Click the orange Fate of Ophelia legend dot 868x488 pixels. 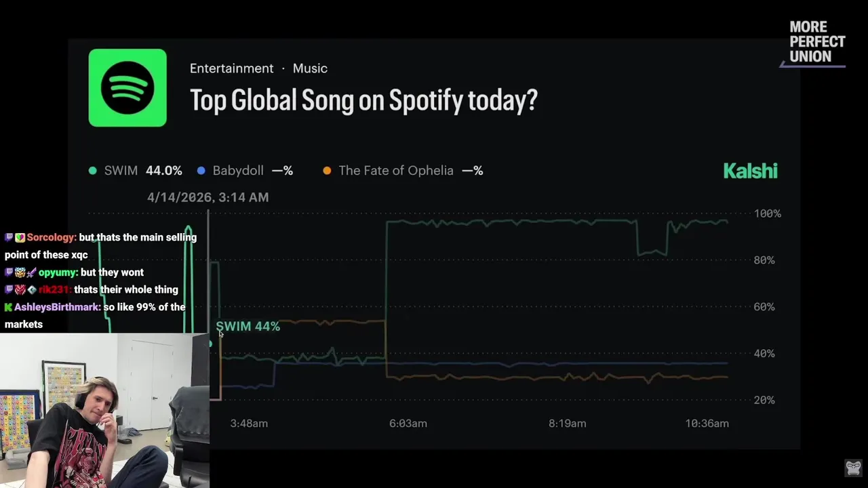click(327, 171)
